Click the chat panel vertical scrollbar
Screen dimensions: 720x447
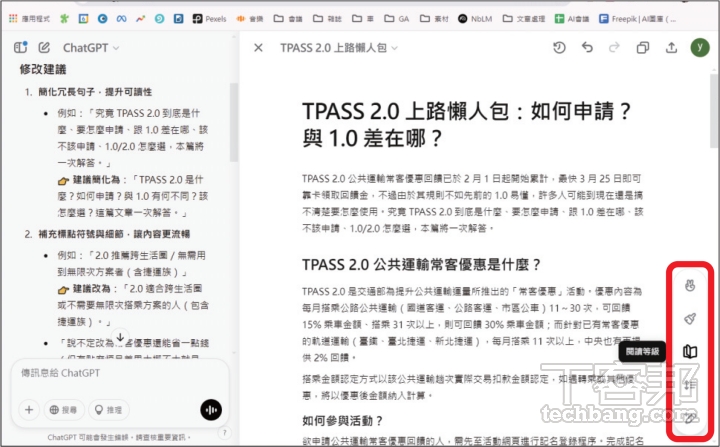234,122
